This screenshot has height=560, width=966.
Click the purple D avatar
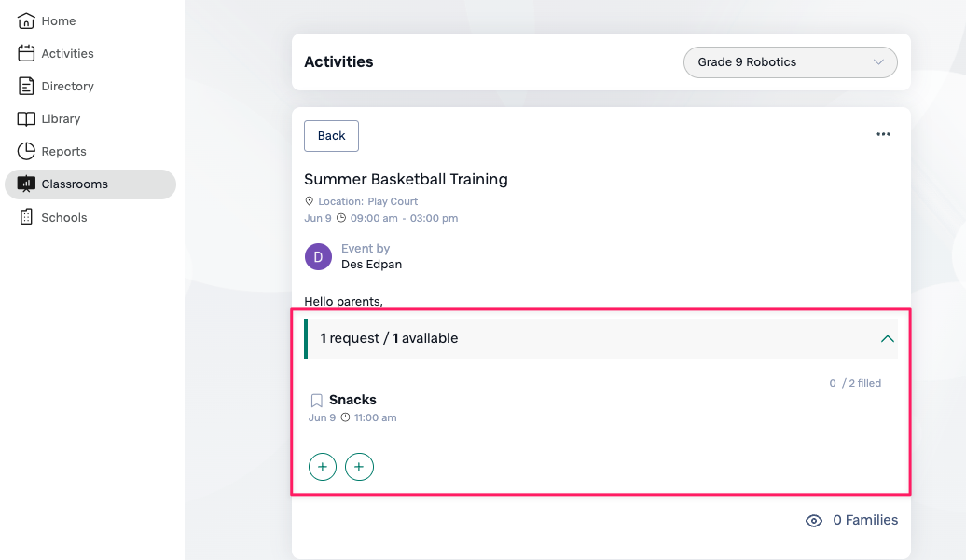click(x=319, y=256)
